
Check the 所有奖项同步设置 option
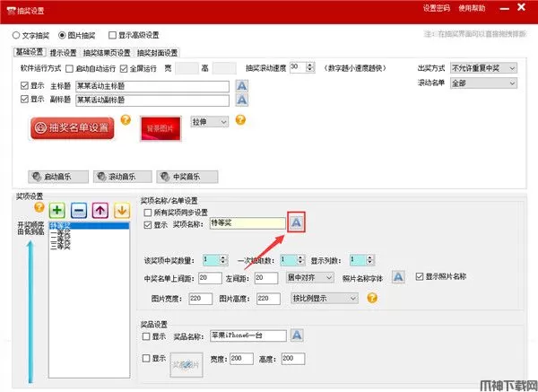click(x=149, y=212)
